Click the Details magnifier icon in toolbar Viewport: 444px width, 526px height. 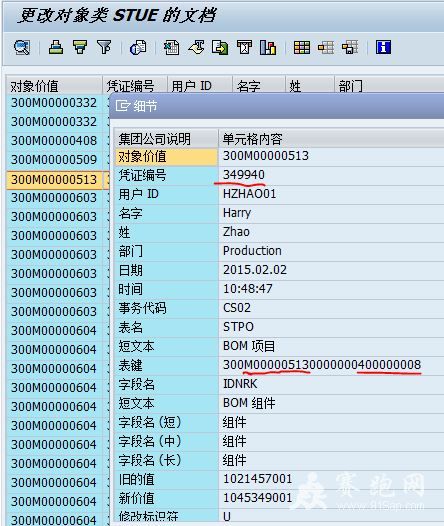pyautogui.click(x=22, y=47)
